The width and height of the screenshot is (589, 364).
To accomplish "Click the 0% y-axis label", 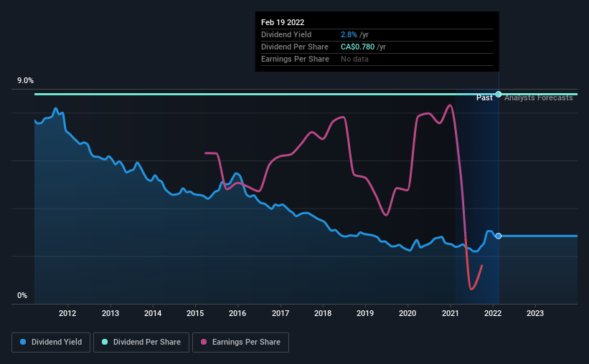I will tap(22, 296).
